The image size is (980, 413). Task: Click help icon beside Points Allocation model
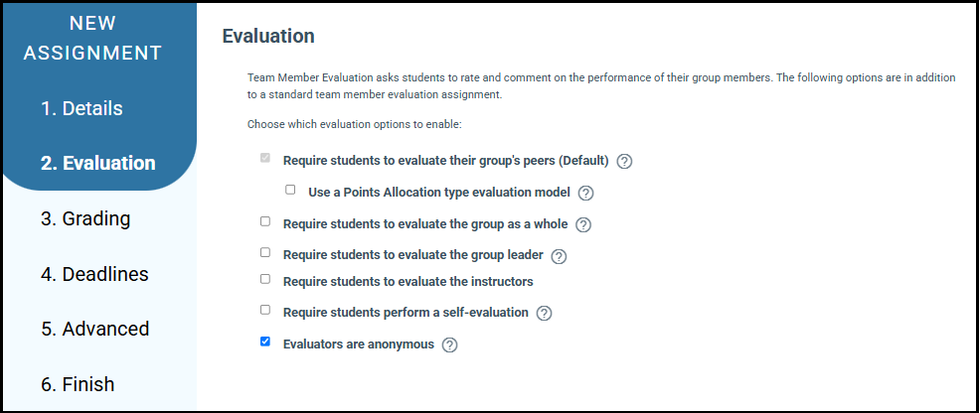(586, 193)
